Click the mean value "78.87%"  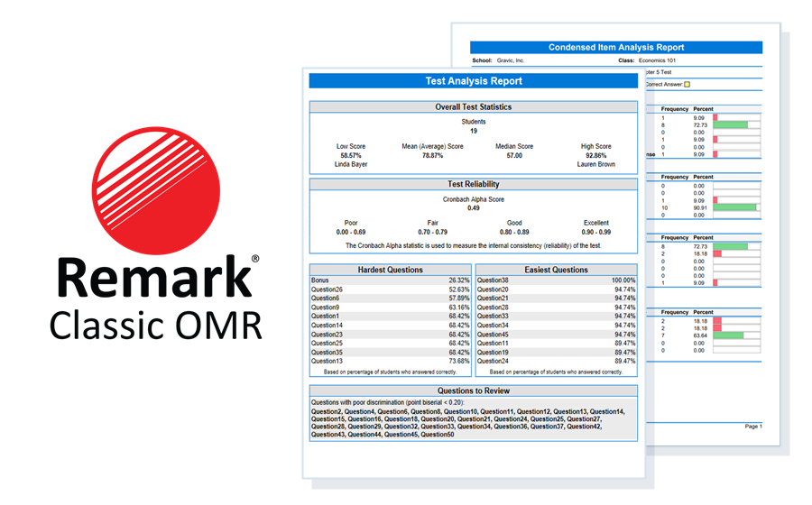click(x=432, y=155)
